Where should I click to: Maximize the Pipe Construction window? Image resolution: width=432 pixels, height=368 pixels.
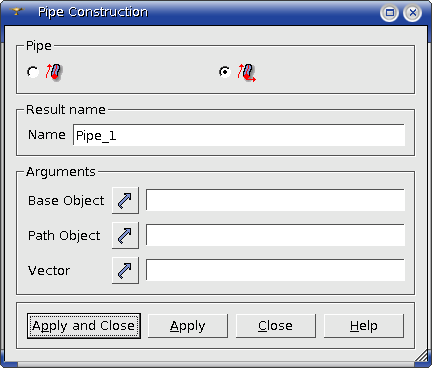coord(389,13)
